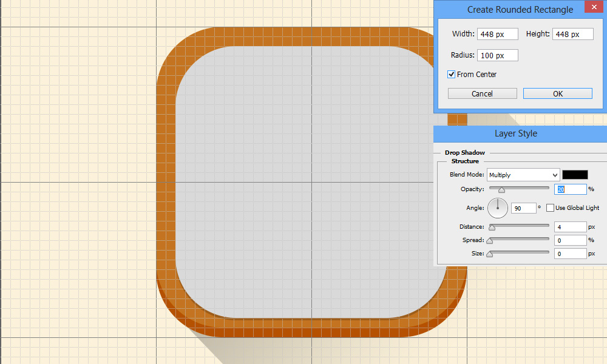The width and height of the screenshot is (607, 364).
Task: Select the Opacity percentage field
Action: coord(570,189)
